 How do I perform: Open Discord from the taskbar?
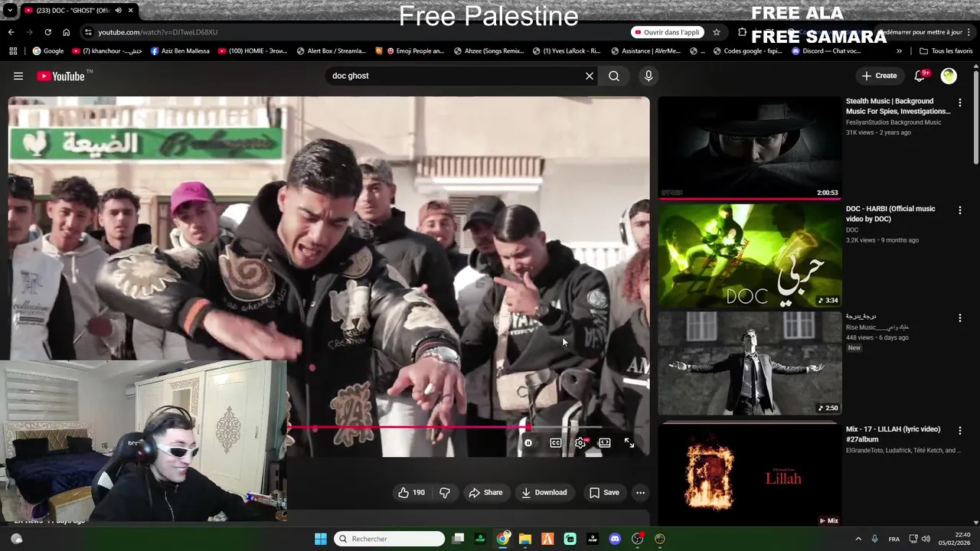[x=615, y=539]
